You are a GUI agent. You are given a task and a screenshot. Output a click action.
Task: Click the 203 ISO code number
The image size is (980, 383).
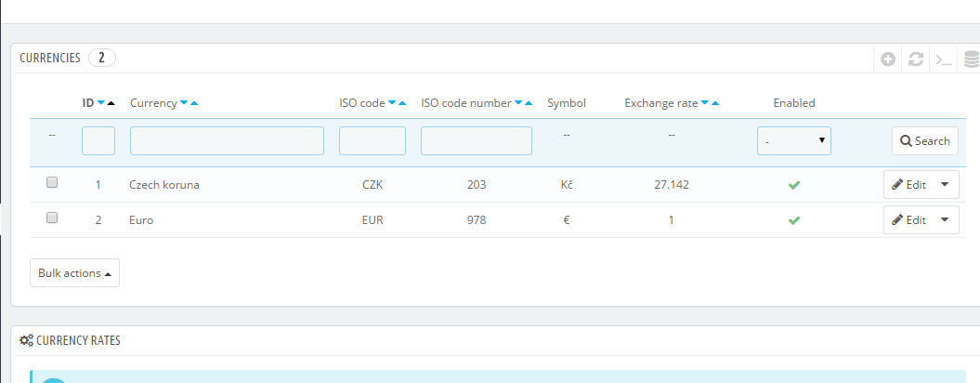coord(477,185)
